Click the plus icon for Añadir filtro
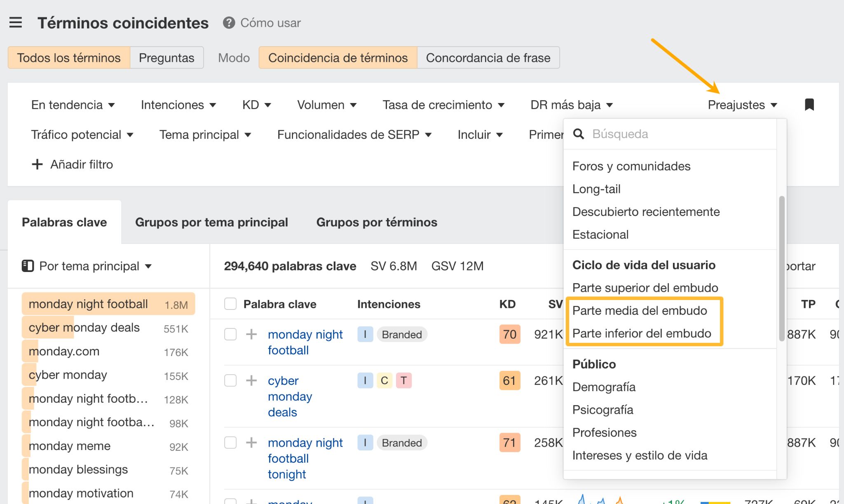The height and width of the screenshot is (504, 844). [37, 164]
